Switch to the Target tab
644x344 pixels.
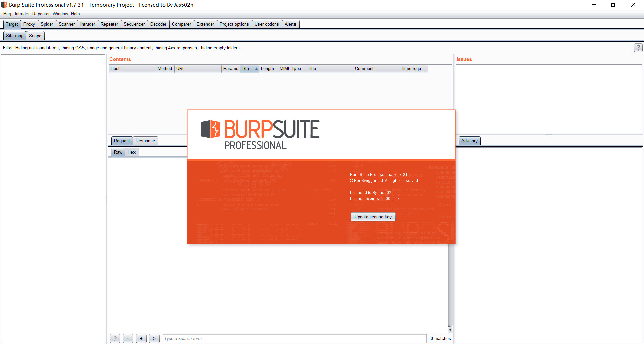[12, 24]
